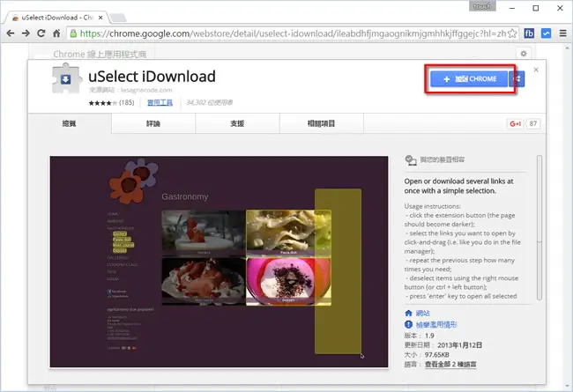This screenshot has width=573, height=392.
Task: Open the 支援 support tab
Action: click(237, 123)
